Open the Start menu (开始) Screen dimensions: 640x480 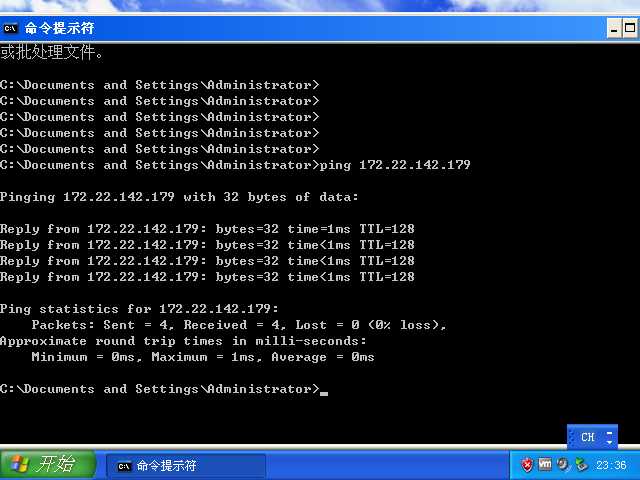[48, 464]
